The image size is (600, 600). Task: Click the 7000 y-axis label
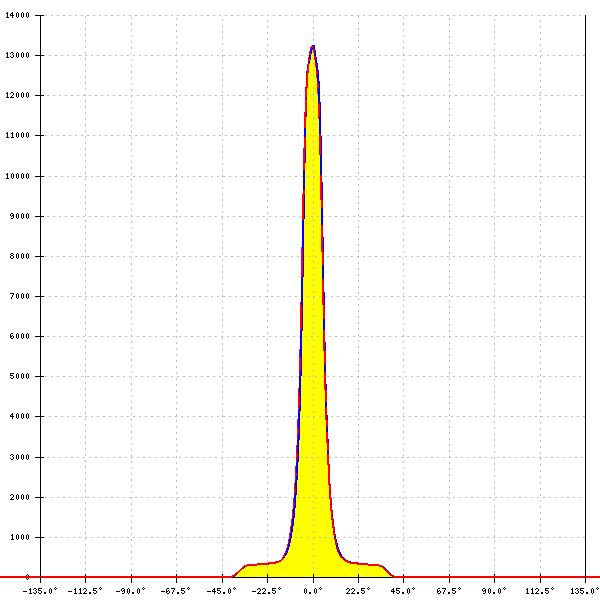(20, 296)
